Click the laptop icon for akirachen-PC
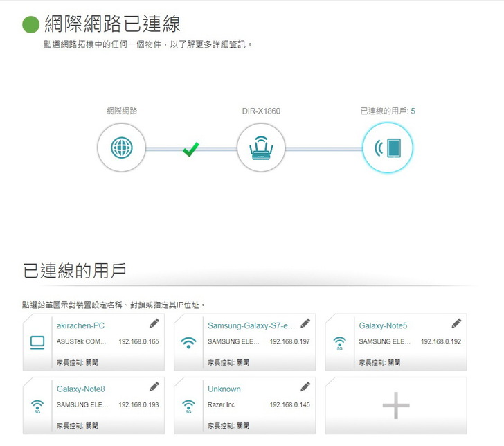The height and width of the screenshot is (446, 504). (x=37, y=342)
